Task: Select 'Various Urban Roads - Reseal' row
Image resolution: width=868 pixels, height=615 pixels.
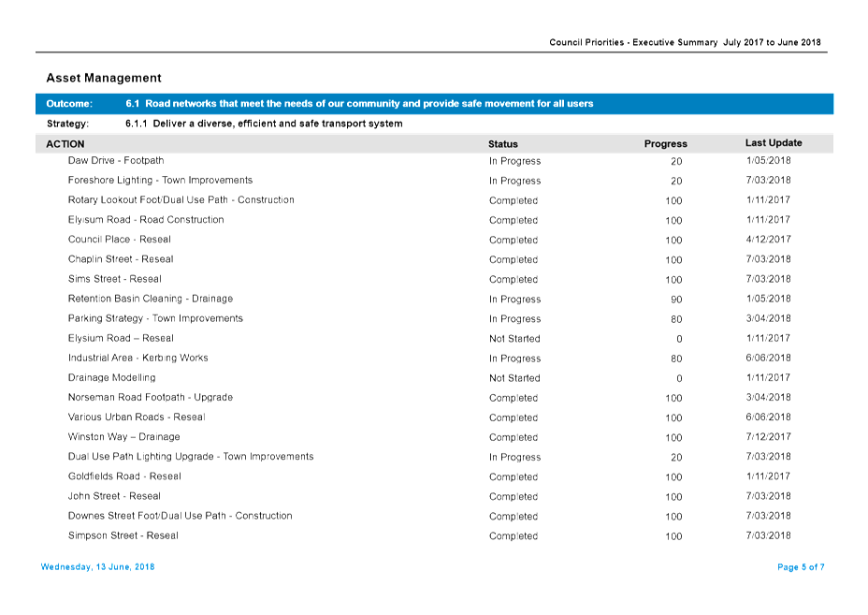Action: click(x=435, y=417)
